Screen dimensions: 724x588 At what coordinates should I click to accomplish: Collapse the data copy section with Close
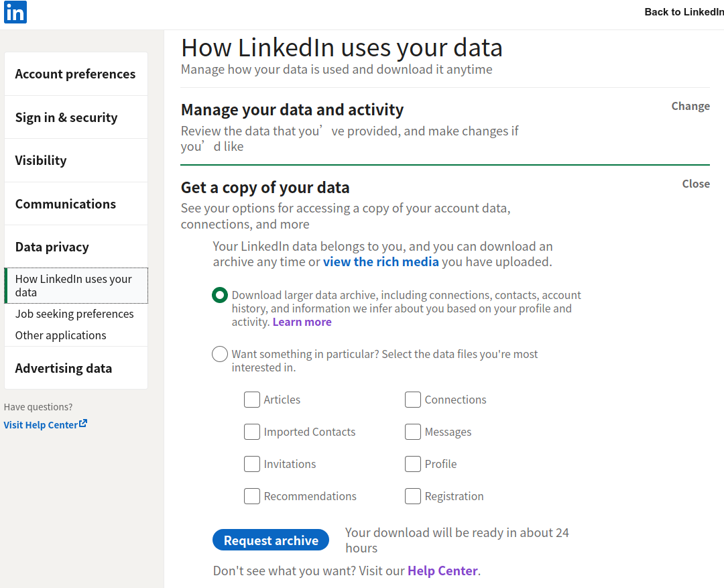pos(696,184)
